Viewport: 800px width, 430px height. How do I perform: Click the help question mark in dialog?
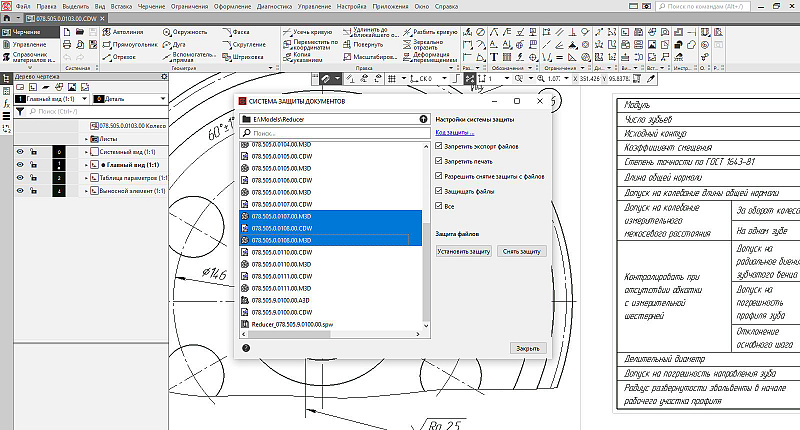click(246, 347)
